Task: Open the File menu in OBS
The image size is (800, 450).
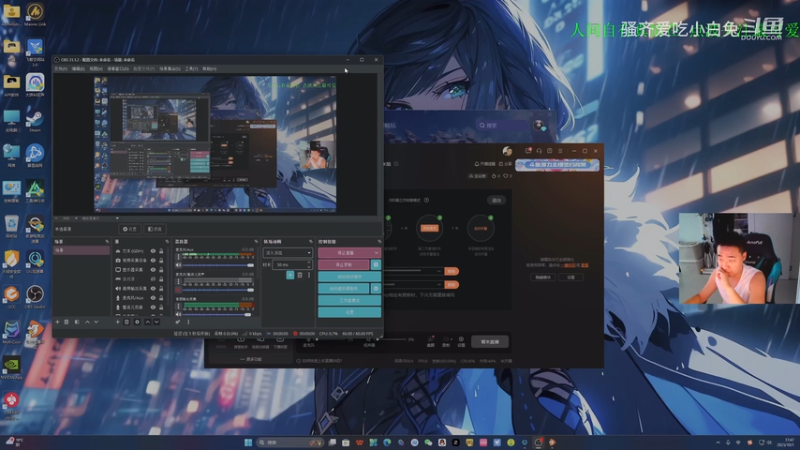Action: (61, 68)
